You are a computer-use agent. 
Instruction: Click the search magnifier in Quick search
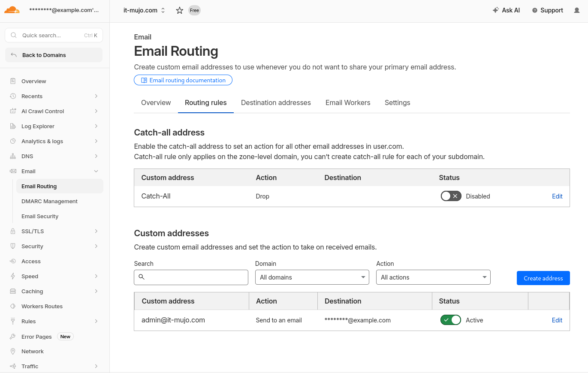click(14, 35)
